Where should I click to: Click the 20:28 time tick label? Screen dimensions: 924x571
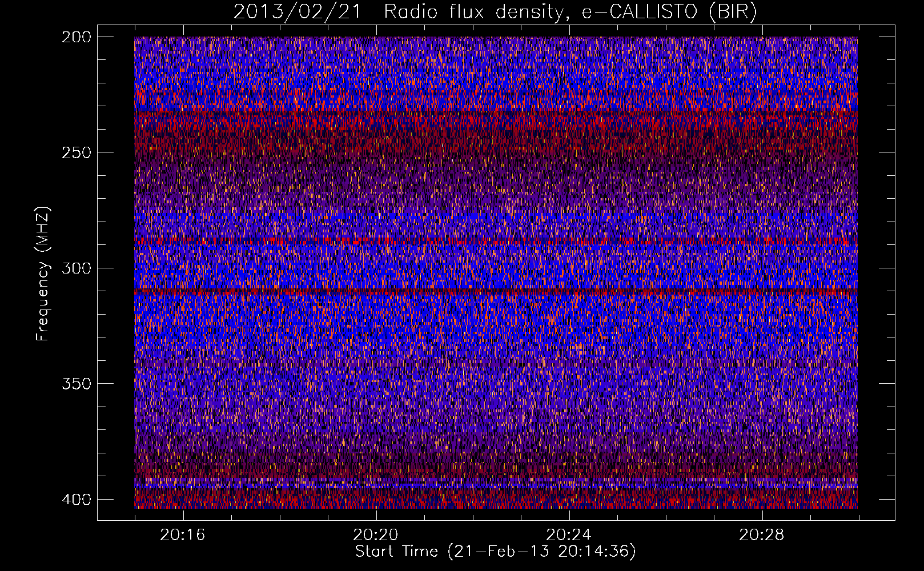click(762, 535)
